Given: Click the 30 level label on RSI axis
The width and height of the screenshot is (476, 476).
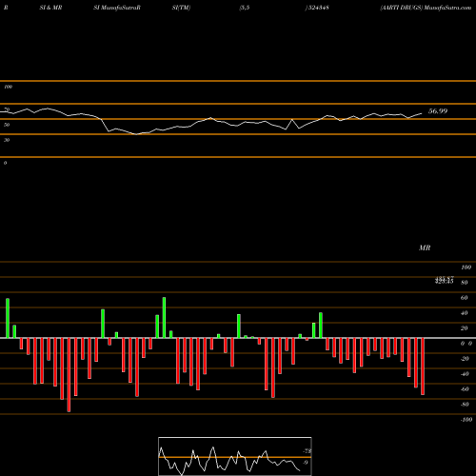Looking at the screenshot, I should [x=7, y=140].
